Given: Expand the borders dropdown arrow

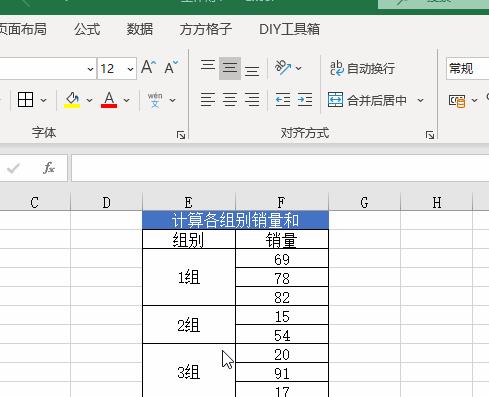Looking at the screenshot, I should tap(43, 100).
